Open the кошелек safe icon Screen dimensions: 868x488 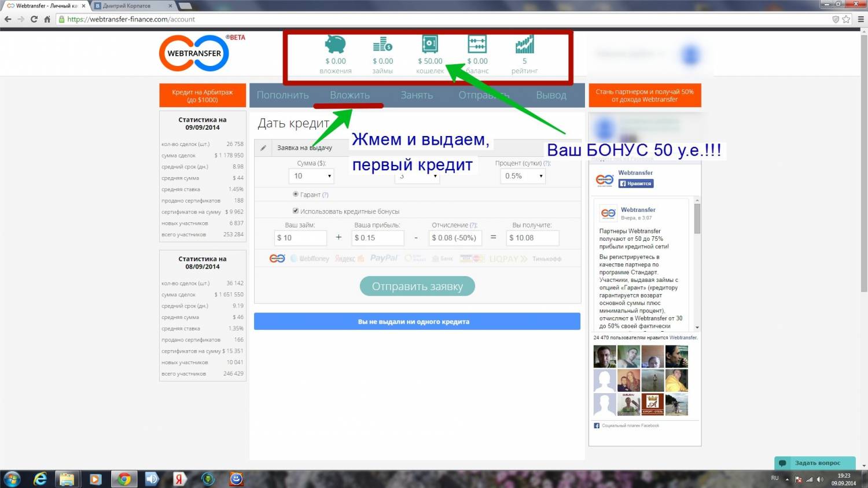click(430, 44)
